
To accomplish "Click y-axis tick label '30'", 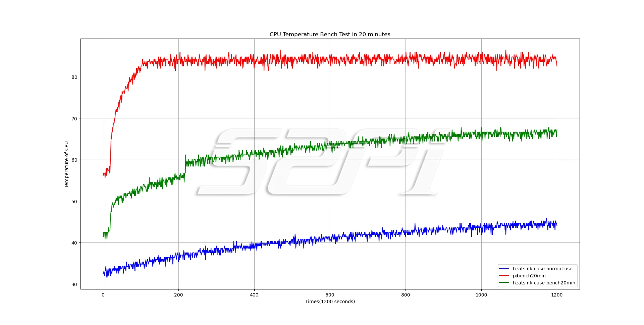I will click(74, 284).
